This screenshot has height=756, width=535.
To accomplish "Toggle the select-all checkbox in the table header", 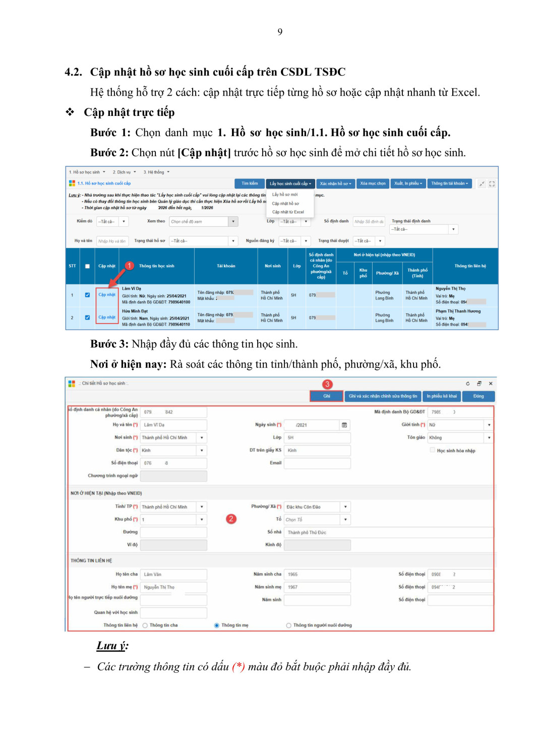I will pyautogui.click(x=87, y=266).
